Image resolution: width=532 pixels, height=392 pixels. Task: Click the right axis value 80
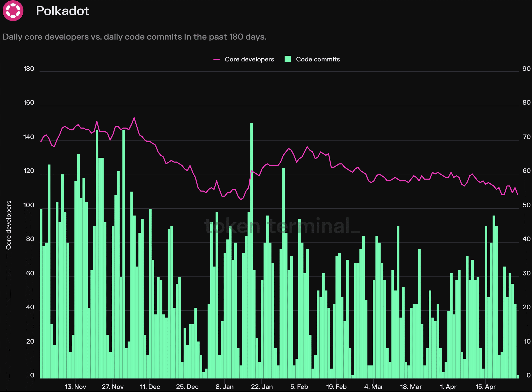[527, 103]
